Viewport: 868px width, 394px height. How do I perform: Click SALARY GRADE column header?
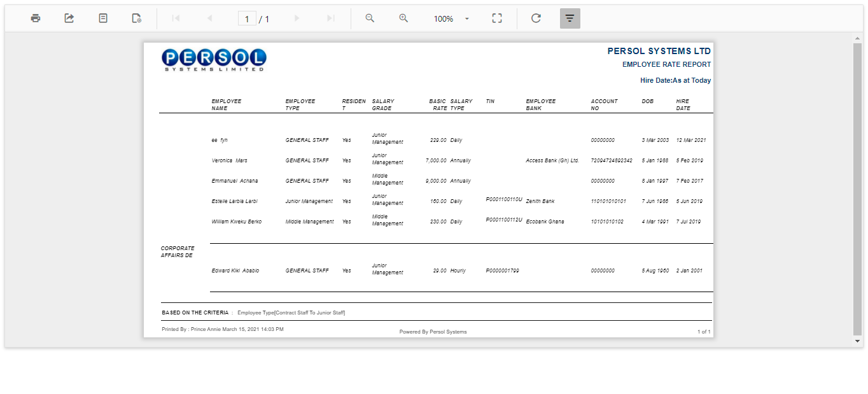pyautogui.click(x=383, y=105)
